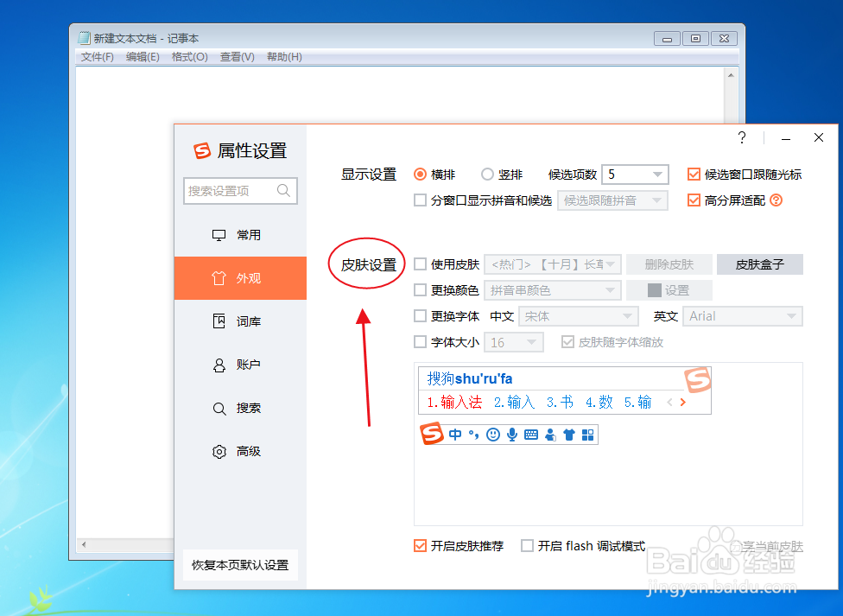Open Notepad 查看(V) menu
Screen dimensions: 843x616
(237, 56)
